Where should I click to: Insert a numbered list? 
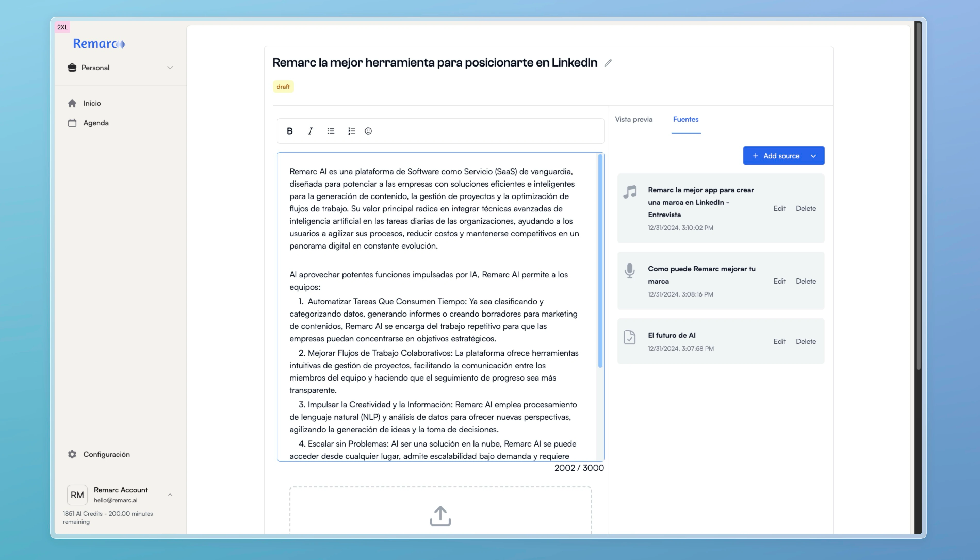(x=351, y=131)
